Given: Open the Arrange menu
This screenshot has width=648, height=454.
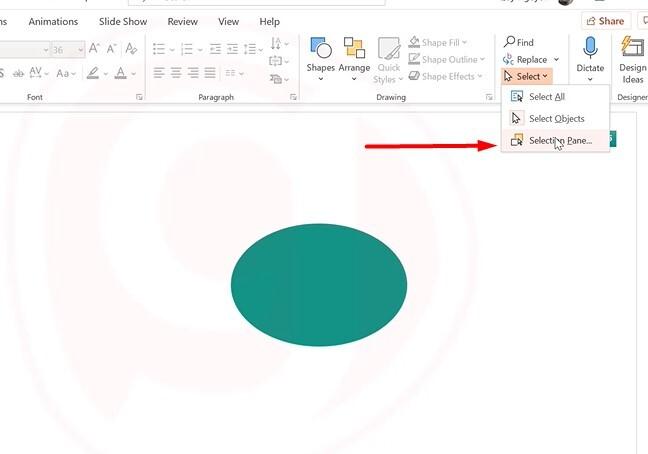Looking at the screenshot, I should click(x=354, y=59).
